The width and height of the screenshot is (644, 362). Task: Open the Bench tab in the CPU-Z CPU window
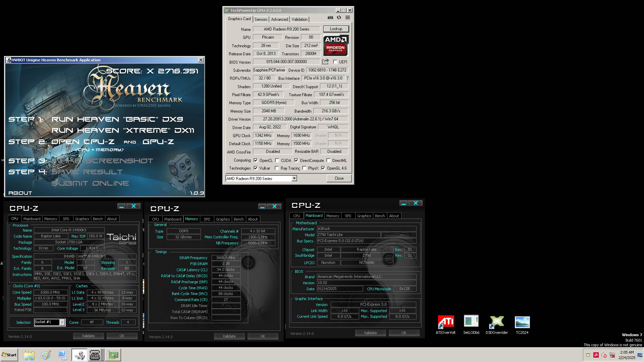pos(98,219)
